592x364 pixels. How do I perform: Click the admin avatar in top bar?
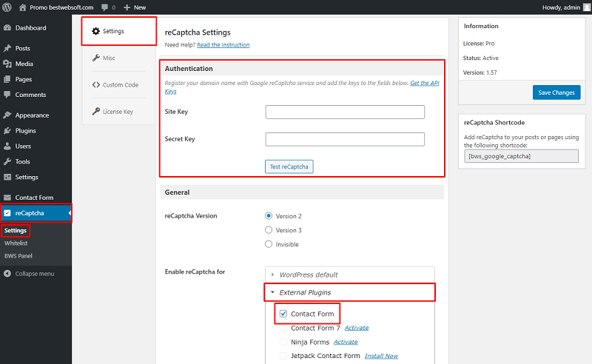pos(587,7)
